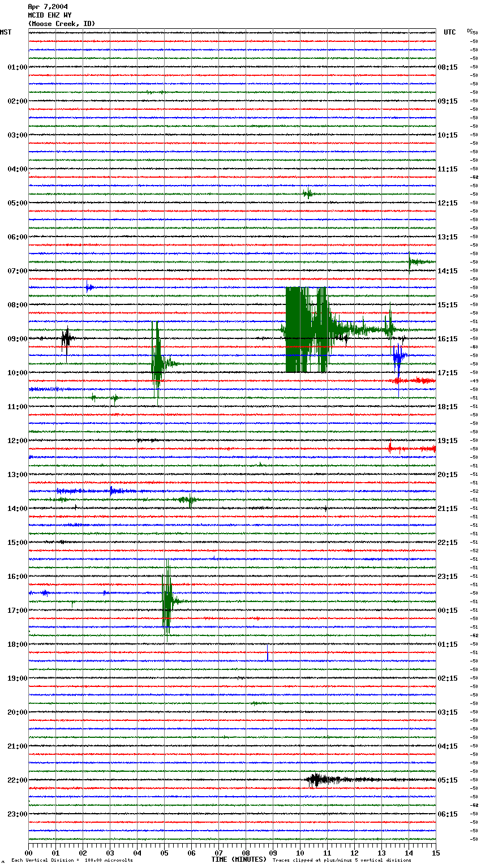The image size is (481, 868).
Task: Click the '03:00' MST time label
Action: point(18,135)
